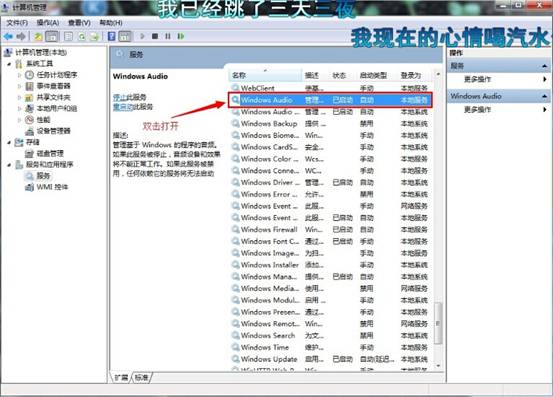Viewport: 553px width, 397px height.
Task: Select the highlighted Windows Audio service row
Action: click(x=330, y=100)
